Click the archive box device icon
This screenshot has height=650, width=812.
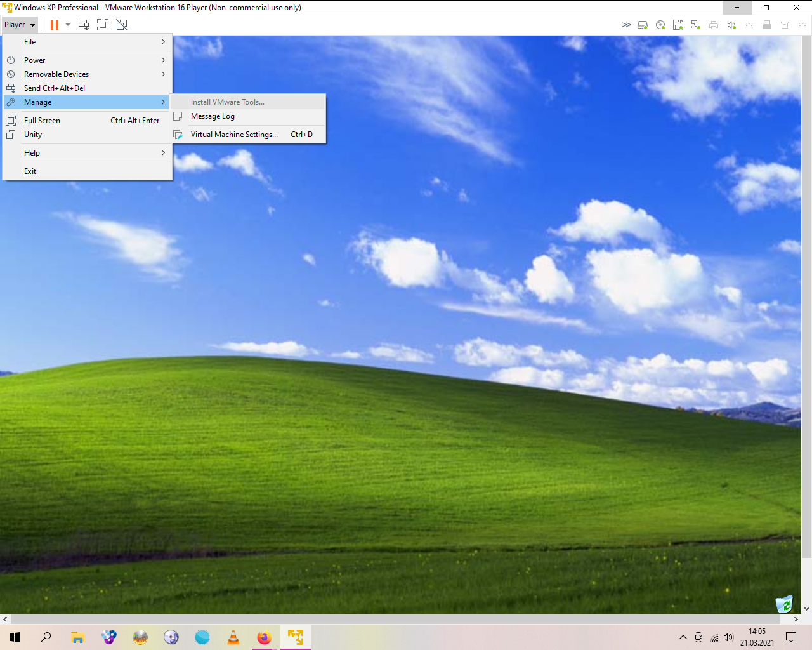[x=785, y=25]
